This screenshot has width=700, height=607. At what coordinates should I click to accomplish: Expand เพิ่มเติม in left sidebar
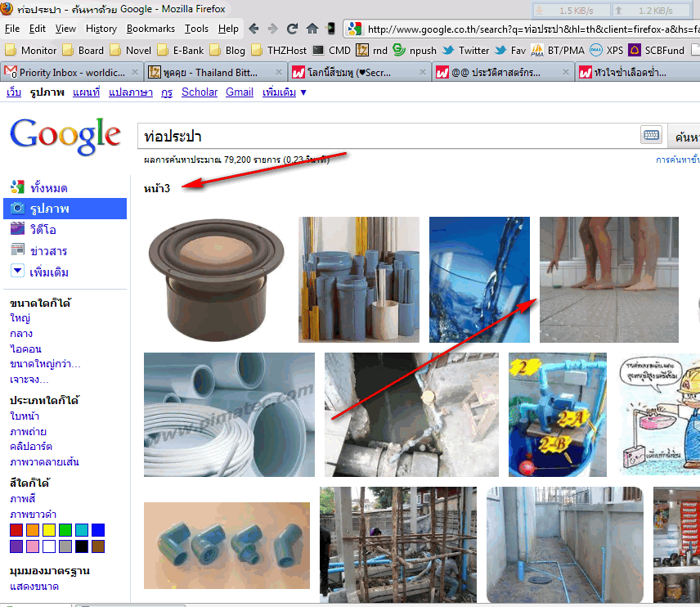tap(49, 272)
